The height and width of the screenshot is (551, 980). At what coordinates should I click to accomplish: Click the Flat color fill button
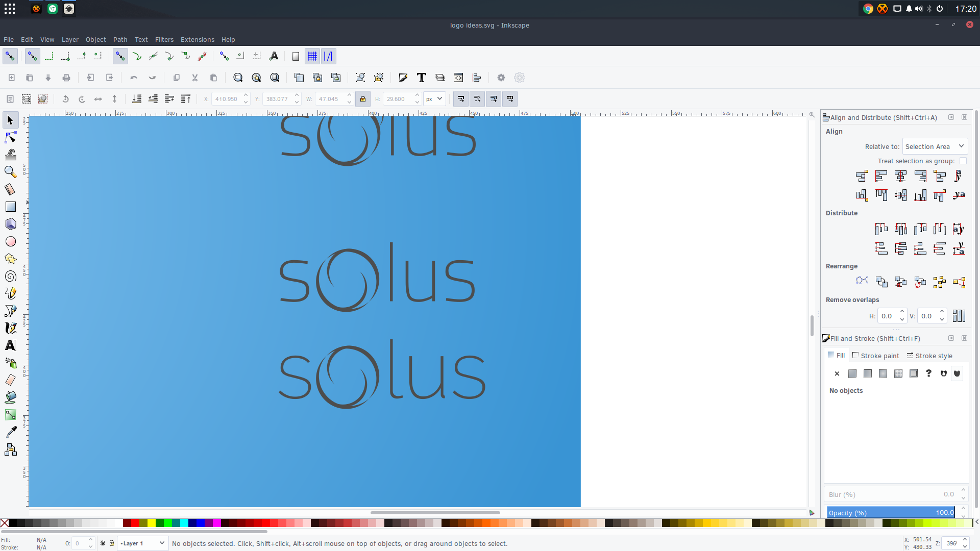852,373
